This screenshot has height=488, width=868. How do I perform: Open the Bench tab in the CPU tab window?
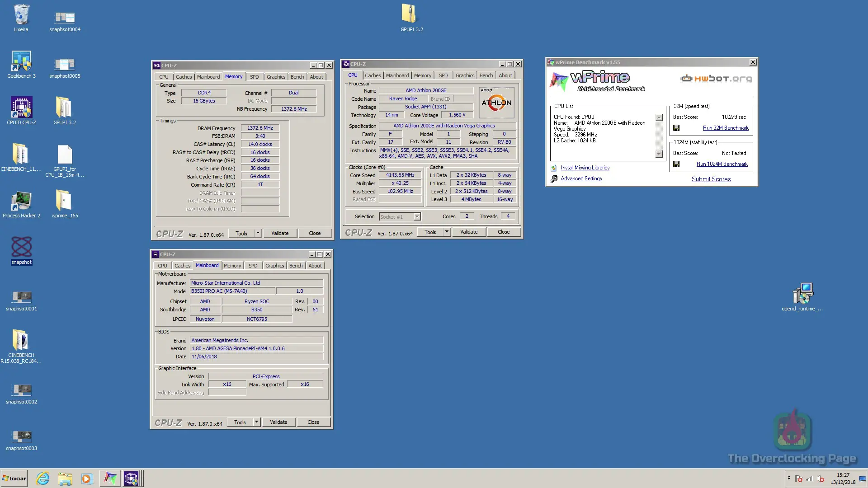pyautogui.click(x=486, y=75)
